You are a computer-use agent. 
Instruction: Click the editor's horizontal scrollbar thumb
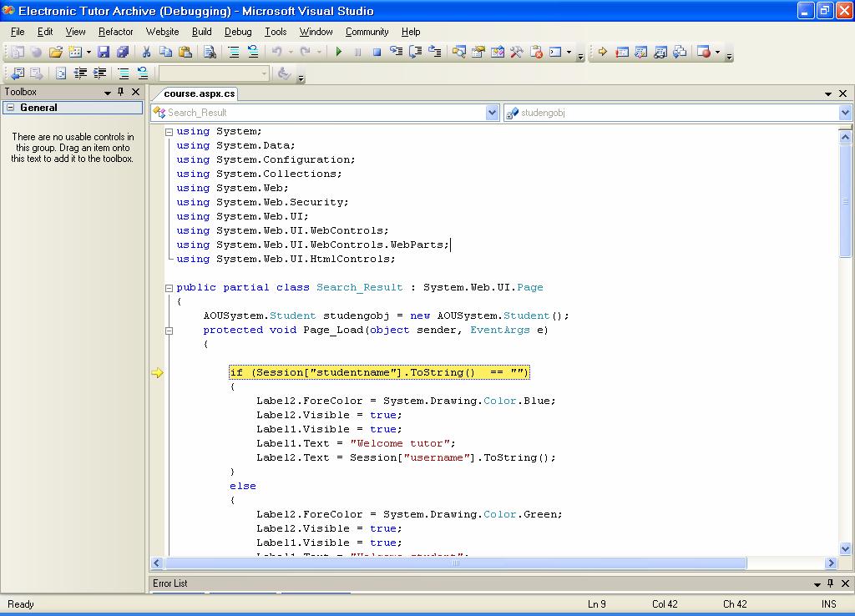click(455, 563)
